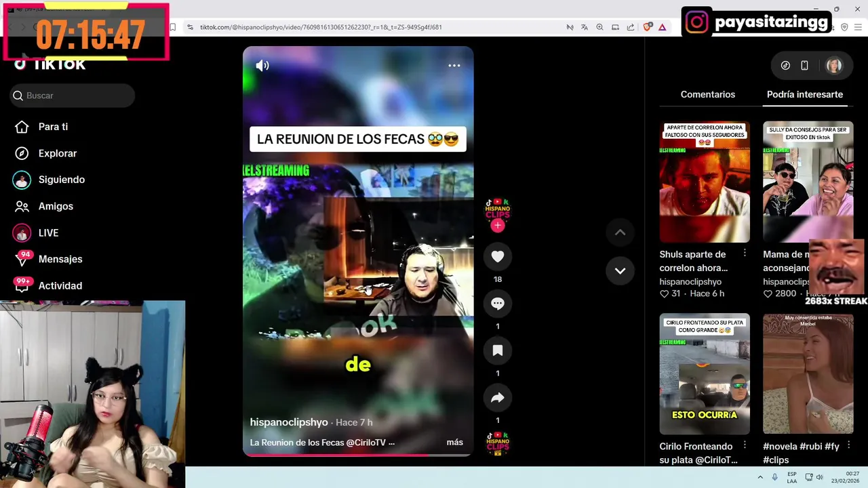Open options for Cirilo Fronteando video
The width and height of the screenshot is (868, 488).
click(x=745, y=445)
